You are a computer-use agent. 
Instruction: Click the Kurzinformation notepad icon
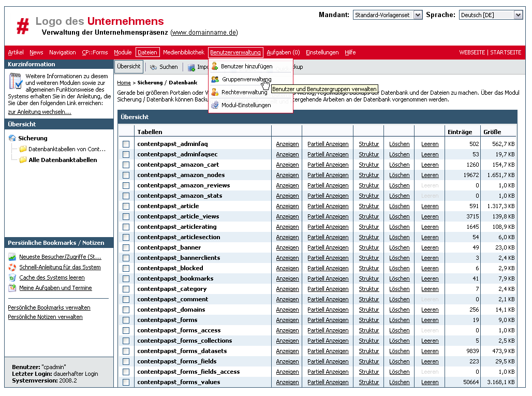coord(16,81)
